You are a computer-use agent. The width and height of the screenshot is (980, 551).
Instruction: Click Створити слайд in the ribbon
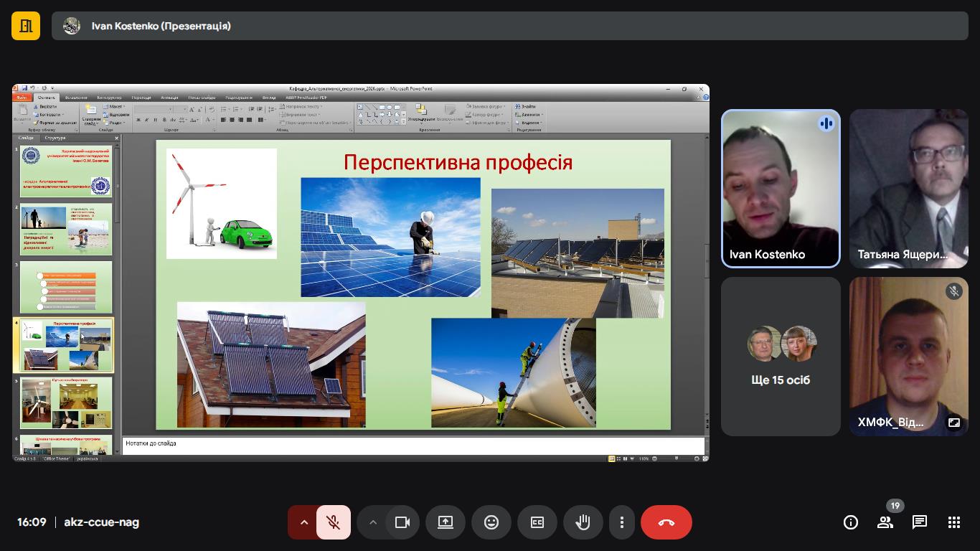(91, 114)
